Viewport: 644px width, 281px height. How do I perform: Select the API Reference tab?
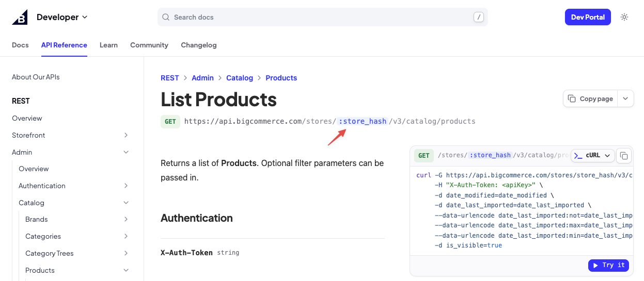click(x=64, y=45)
